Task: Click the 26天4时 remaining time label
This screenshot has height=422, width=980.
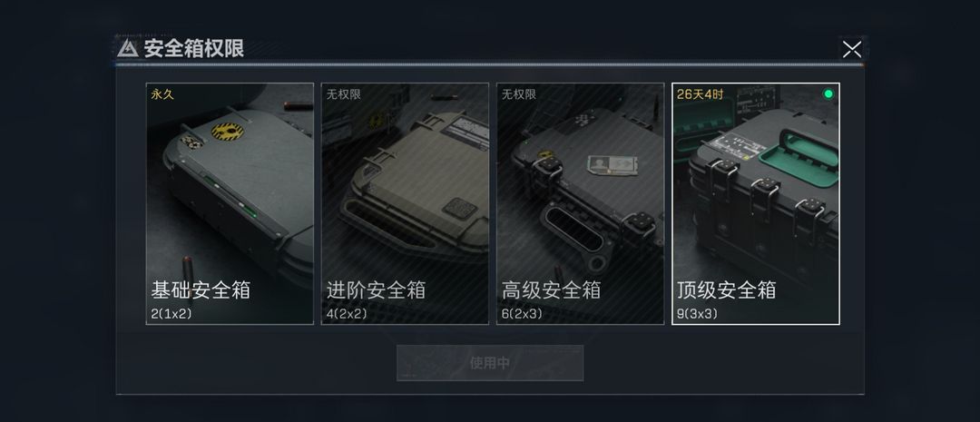Action: click(x=700, y=94)
